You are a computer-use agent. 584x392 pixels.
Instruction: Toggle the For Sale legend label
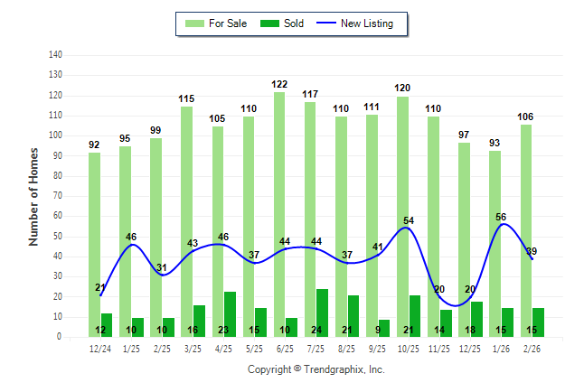click(228, 23)
